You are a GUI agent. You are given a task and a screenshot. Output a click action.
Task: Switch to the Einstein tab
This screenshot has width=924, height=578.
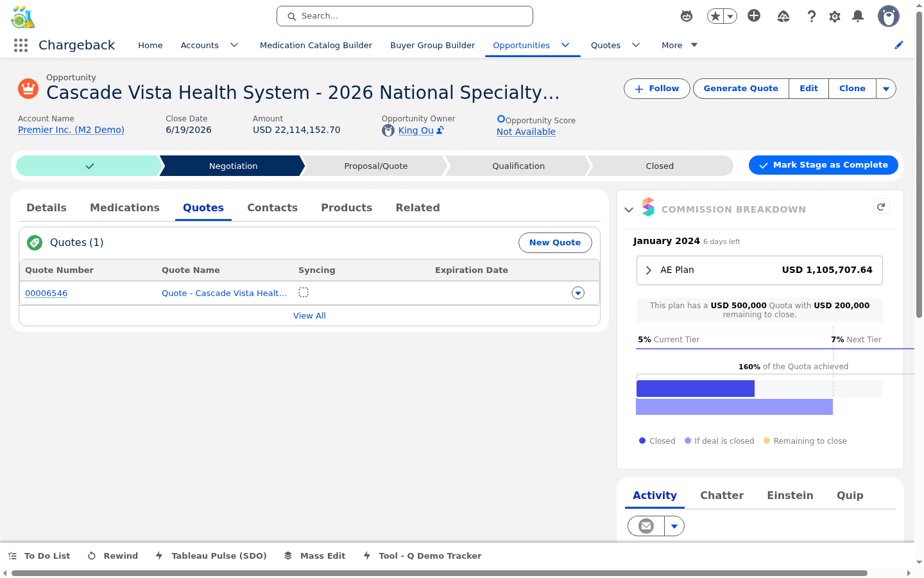click(x=790, y=495)
